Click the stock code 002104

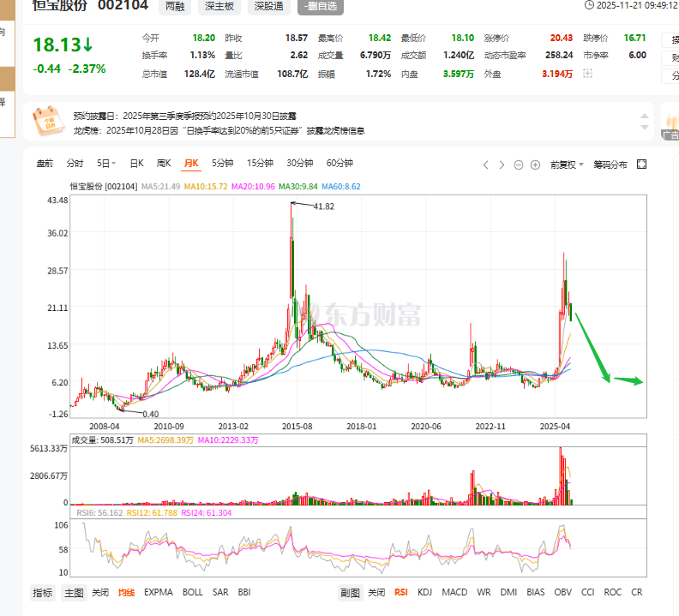click(123, 5)
